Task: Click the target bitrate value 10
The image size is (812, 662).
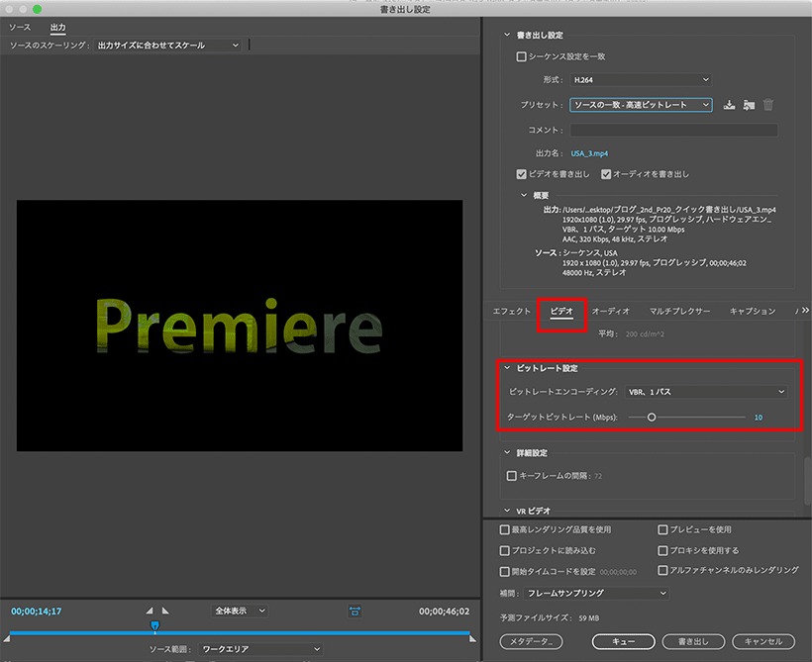Action: point(759,418)
